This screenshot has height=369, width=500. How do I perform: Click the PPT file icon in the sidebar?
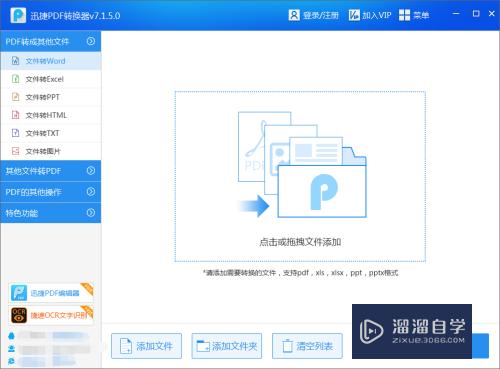coord(15,97)
